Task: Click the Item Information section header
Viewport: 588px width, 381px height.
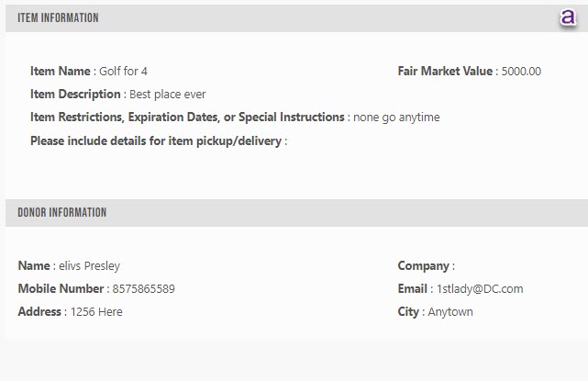Action: [58, 17]
